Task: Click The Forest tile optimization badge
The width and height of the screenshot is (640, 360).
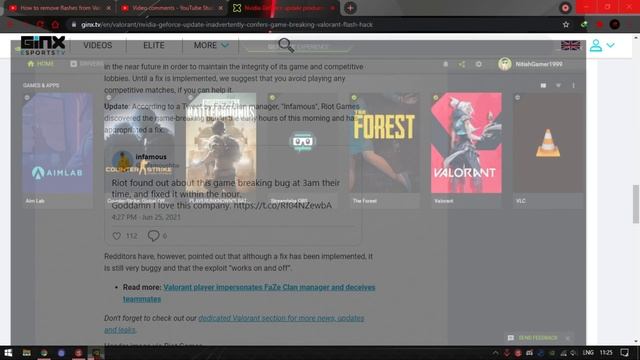Action: 354,98
